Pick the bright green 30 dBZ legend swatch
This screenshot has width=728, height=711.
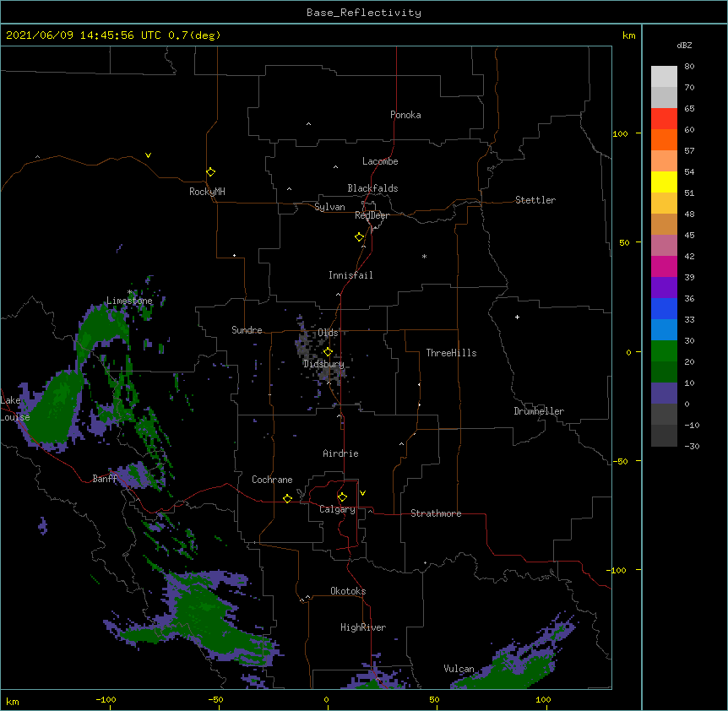pos(664,351)
